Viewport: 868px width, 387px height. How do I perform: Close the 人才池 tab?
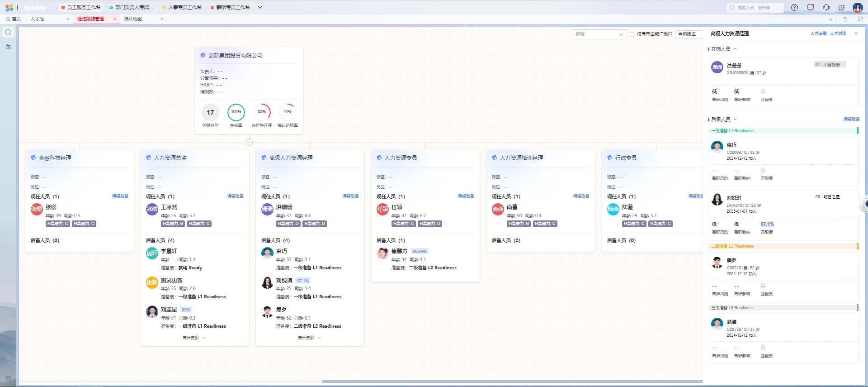click(x=68, y=19)
